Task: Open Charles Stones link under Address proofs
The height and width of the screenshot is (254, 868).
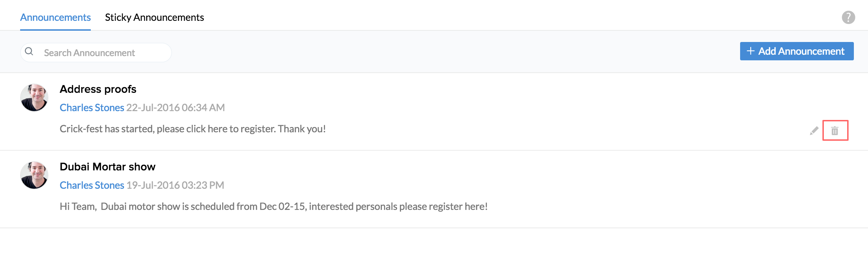Action: coord(92,108)
